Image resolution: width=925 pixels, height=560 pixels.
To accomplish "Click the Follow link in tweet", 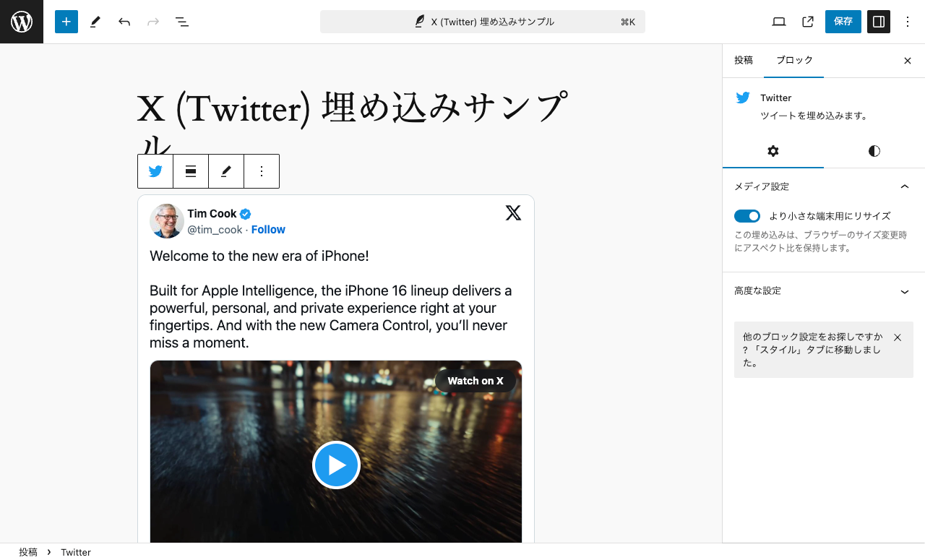I will 268,230.
